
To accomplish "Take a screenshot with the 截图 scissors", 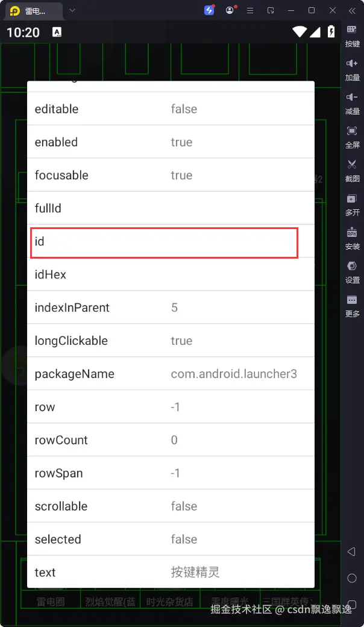I will pos(352,170).
